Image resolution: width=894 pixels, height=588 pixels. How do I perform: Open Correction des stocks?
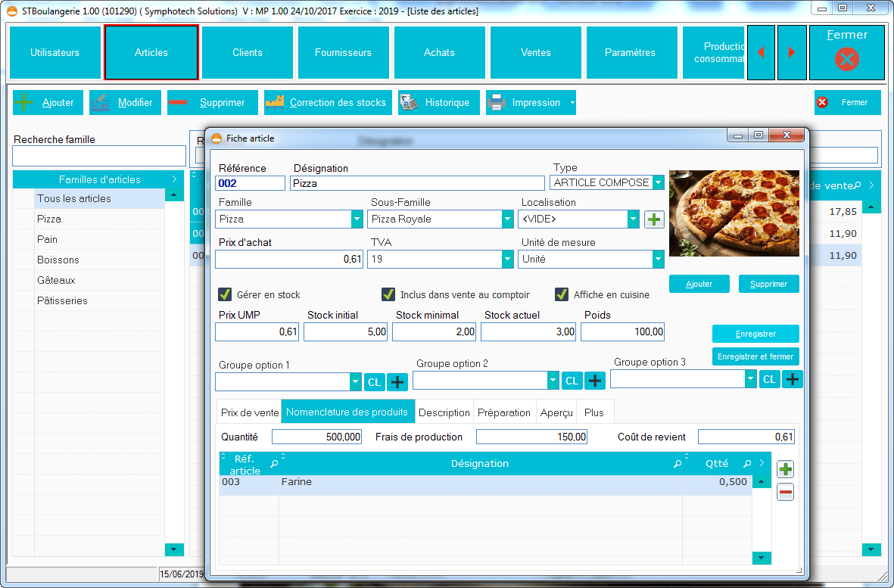pyautogui.click(x=328, y=103)
